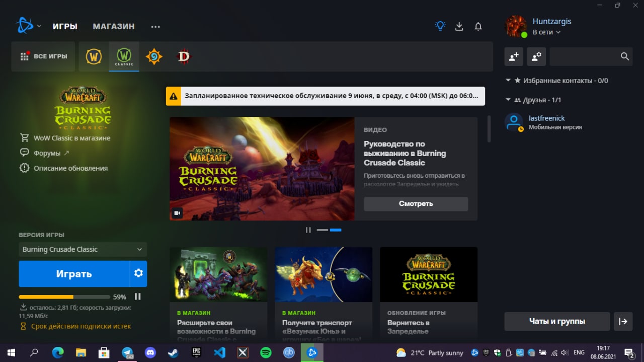This screenshot has height=362, width=644.
Task: Open Telegram from the taskbar
Action: 127,352
